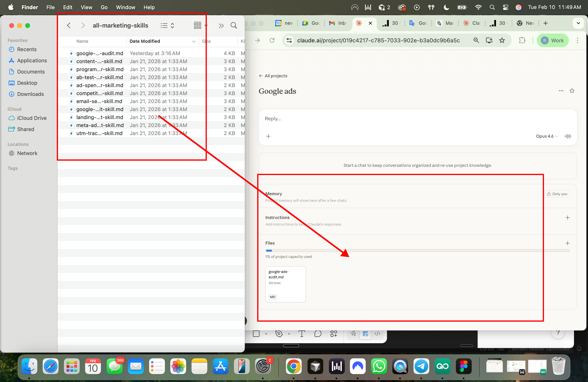Screen dimensions: 588x382
Task: Select the Text annotation tool
Action: pos(302,334)
